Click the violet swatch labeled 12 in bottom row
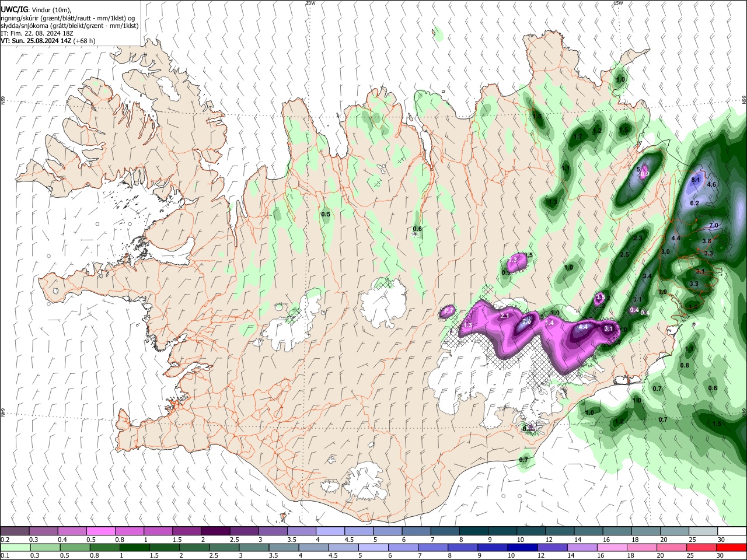747x560 pixels. pyautogui.click(x=552, y=547)
